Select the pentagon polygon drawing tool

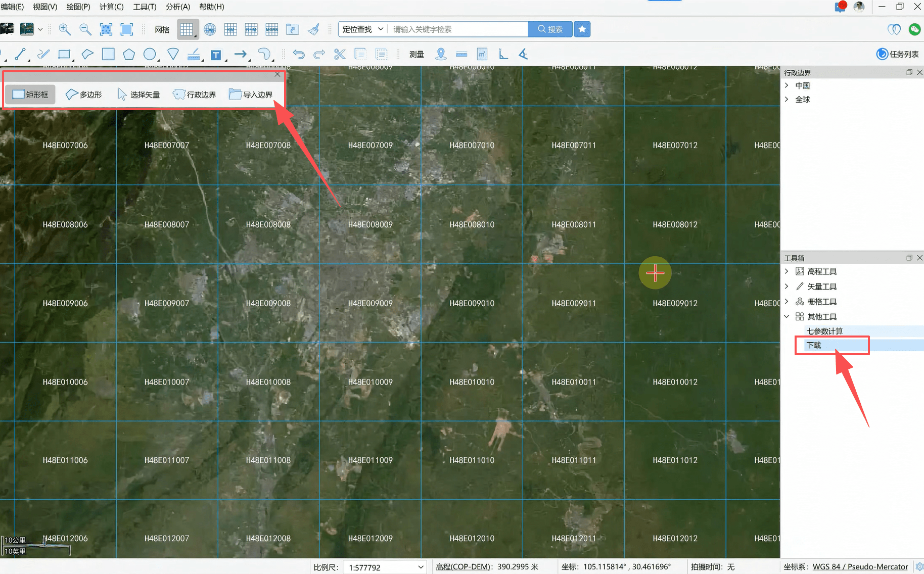(129, 54)
